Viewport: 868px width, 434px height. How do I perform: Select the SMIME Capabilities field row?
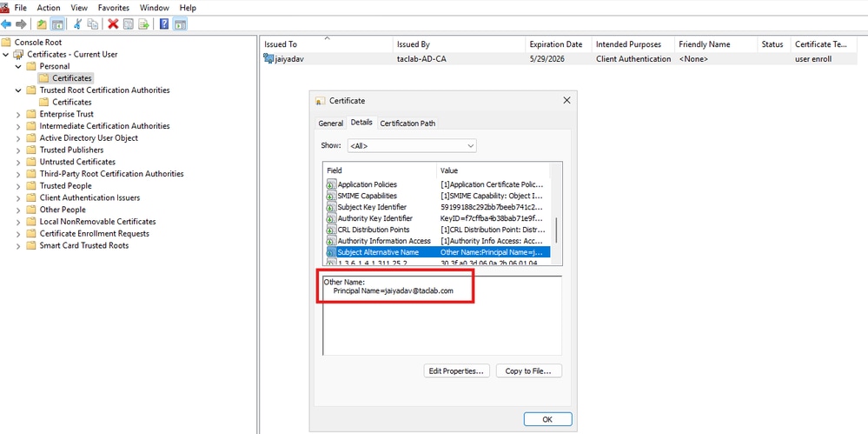pos(437,196)
